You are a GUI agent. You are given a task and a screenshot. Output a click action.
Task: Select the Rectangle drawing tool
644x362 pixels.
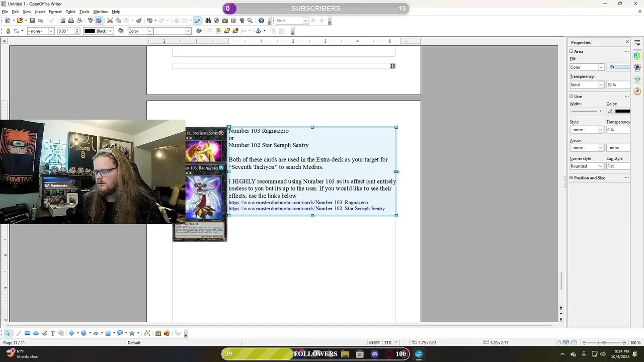point(27,333)
